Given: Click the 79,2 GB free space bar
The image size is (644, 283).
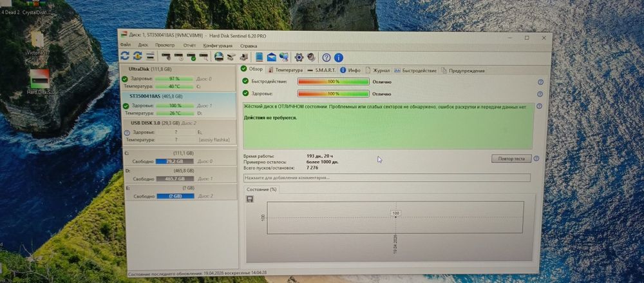Looking at the screenshot, I should point(175,161).
